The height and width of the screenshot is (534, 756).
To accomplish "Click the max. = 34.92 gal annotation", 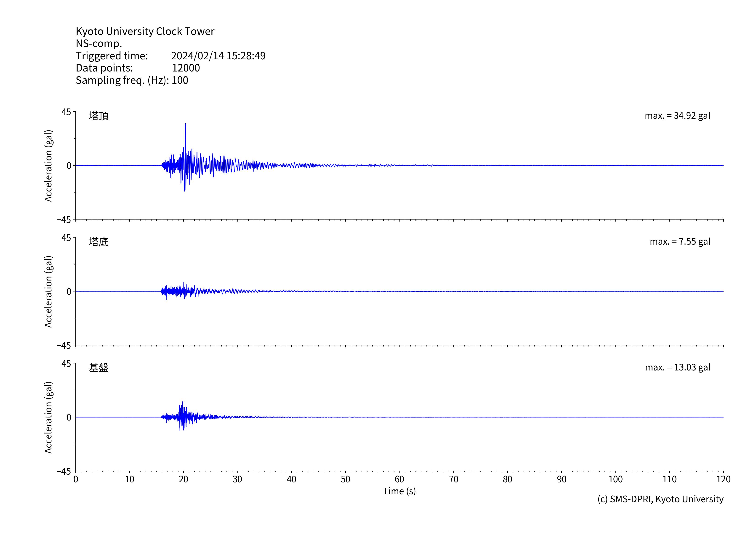I will (677, 116).
